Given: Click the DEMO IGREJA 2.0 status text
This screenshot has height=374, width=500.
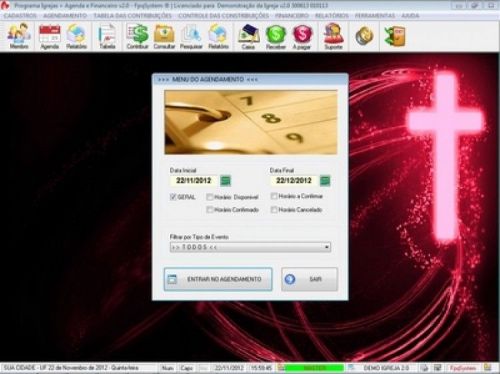Looking at the screenshot, I should pyautogui.click(x=386, y=368).
